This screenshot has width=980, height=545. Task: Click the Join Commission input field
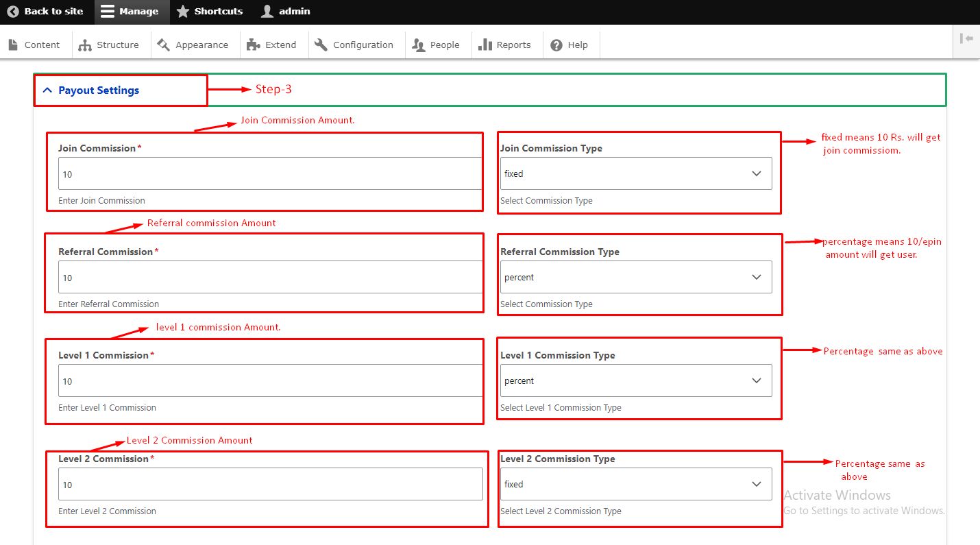point(270,174)
